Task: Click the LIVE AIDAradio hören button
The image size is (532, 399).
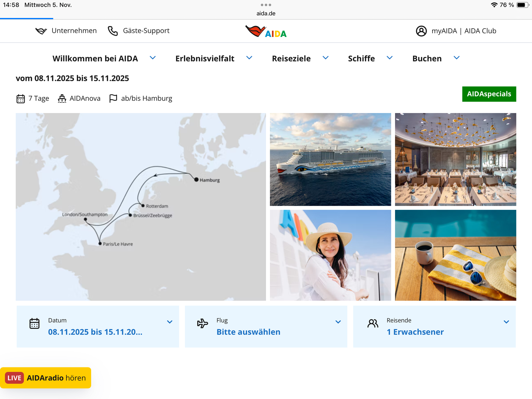Action: [x=46, y=378]
